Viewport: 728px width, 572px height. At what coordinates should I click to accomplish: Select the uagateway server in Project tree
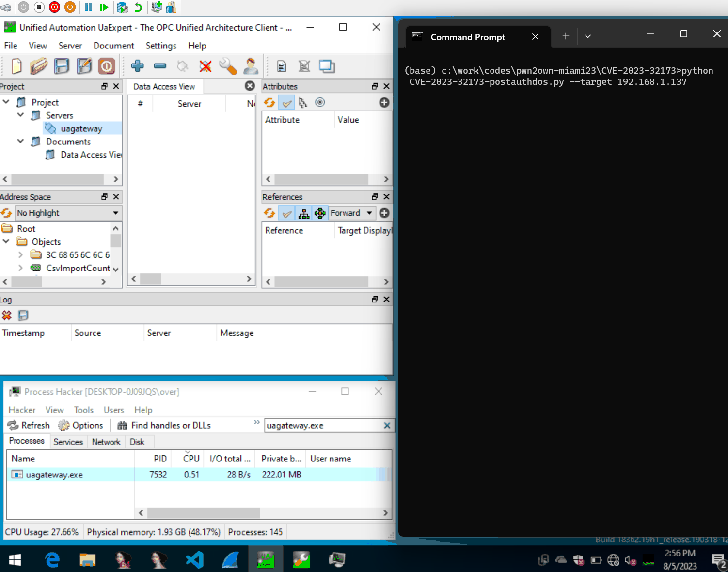tap(81, 128)
